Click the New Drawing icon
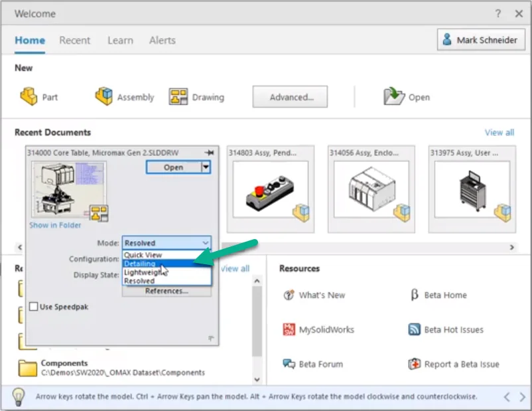 click(178, 97)
